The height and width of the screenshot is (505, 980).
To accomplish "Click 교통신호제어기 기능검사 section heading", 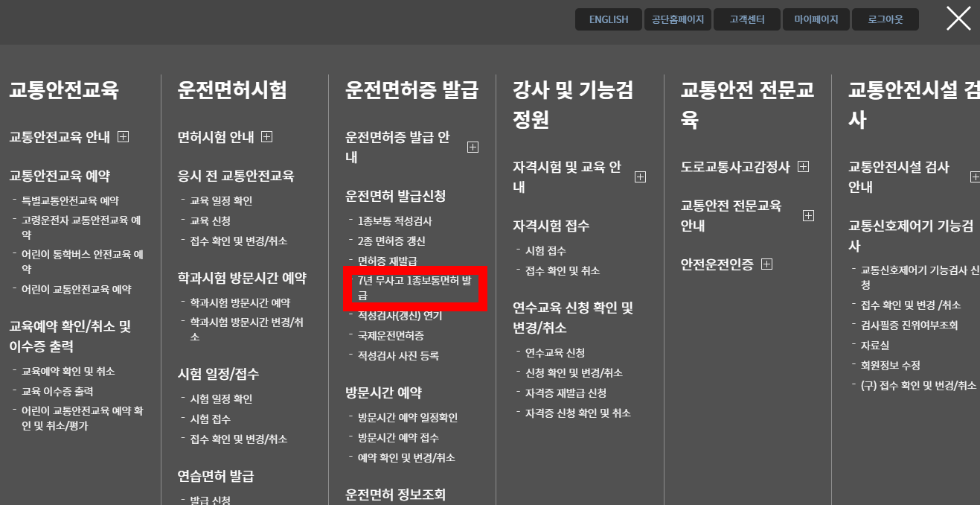I will pos(912,235).
